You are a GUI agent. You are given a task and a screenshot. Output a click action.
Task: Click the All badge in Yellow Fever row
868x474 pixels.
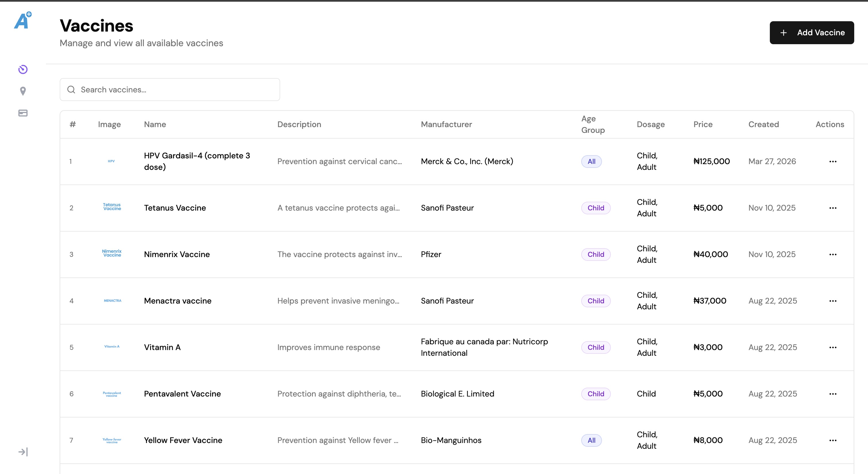[591, 440]
